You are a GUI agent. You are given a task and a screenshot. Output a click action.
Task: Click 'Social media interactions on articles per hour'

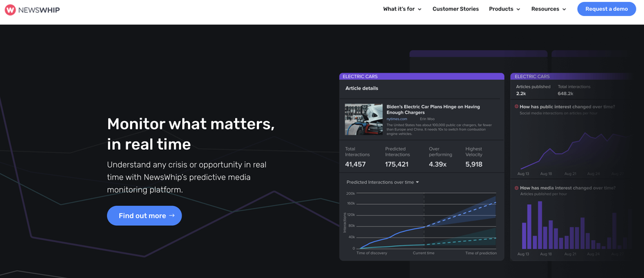pos(560,113)
